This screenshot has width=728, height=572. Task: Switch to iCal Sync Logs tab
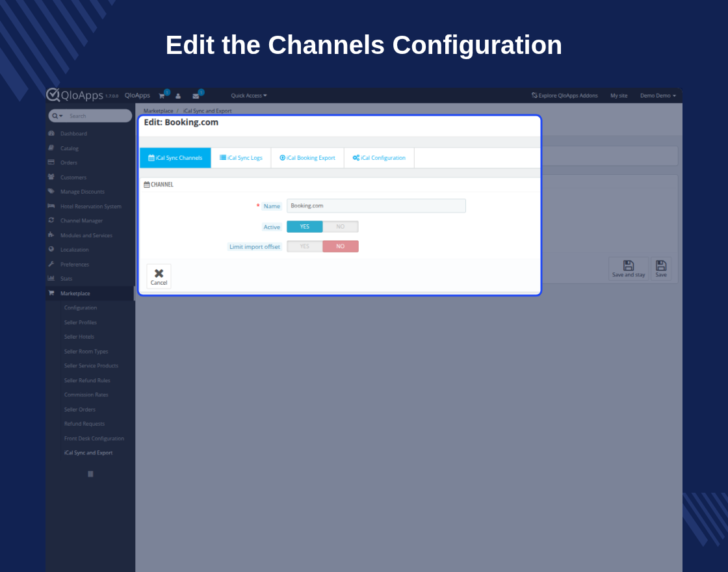point(241,158)
